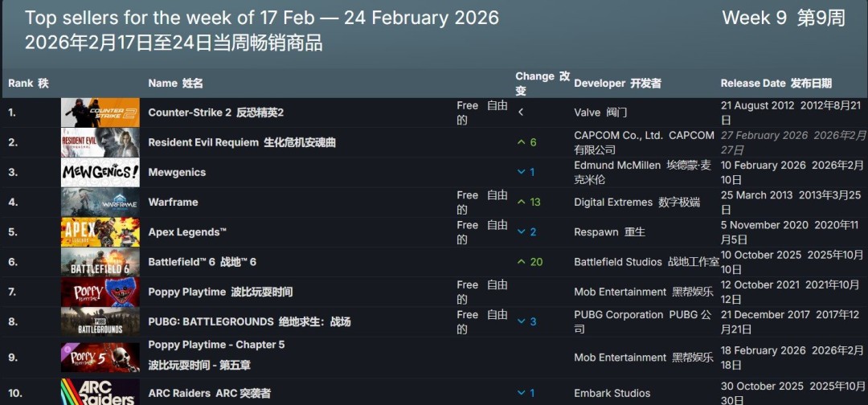Click the Apex Legends cover thumbnail
This screenshot has height=405, width=868.
click(x=100, y=231)
